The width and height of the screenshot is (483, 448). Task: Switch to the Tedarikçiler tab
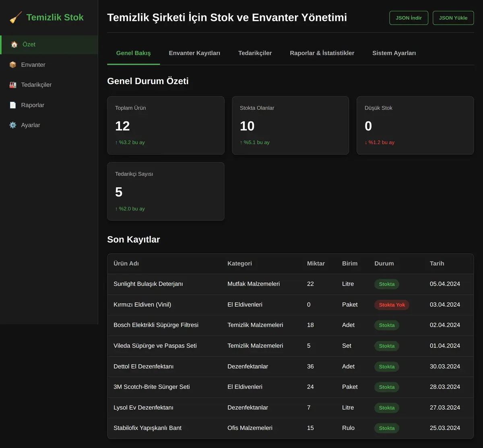pos(255,53)
